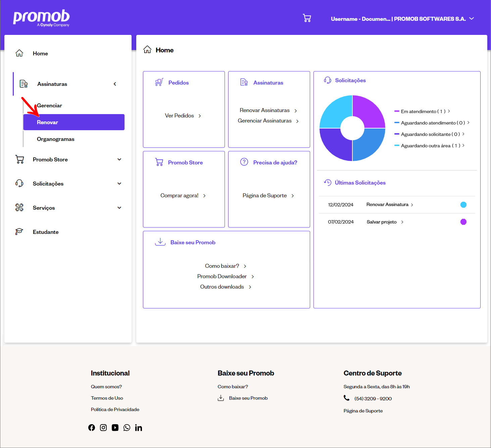This screenshot has width=491, height=448.
Task: Click the Assinaturas card certificate icon
Action: 244,82
